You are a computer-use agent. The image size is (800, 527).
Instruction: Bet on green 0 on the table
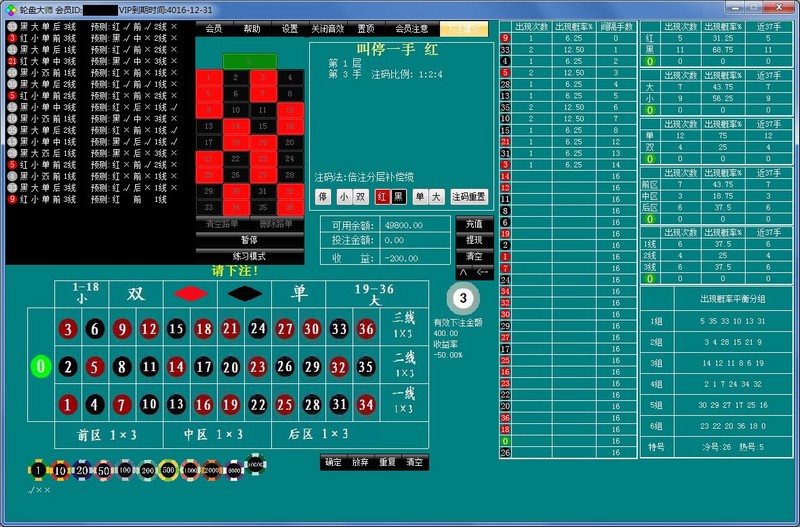40,366
